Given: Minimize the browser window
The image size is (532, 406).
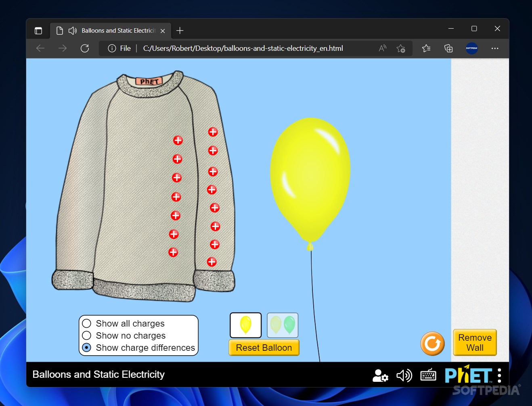Looking at the screenshot, I should [451, 29].
